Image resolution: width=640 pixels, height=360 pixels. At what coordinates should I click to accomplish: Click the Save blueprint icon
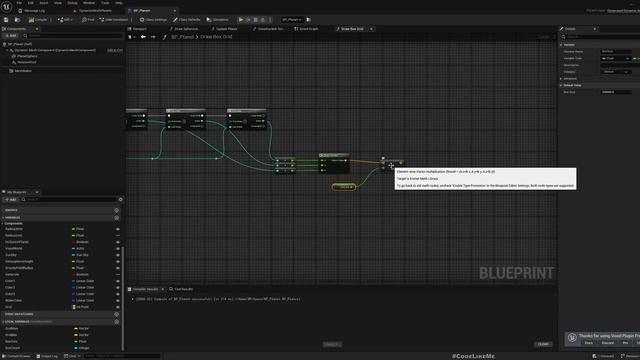(6, 20)
